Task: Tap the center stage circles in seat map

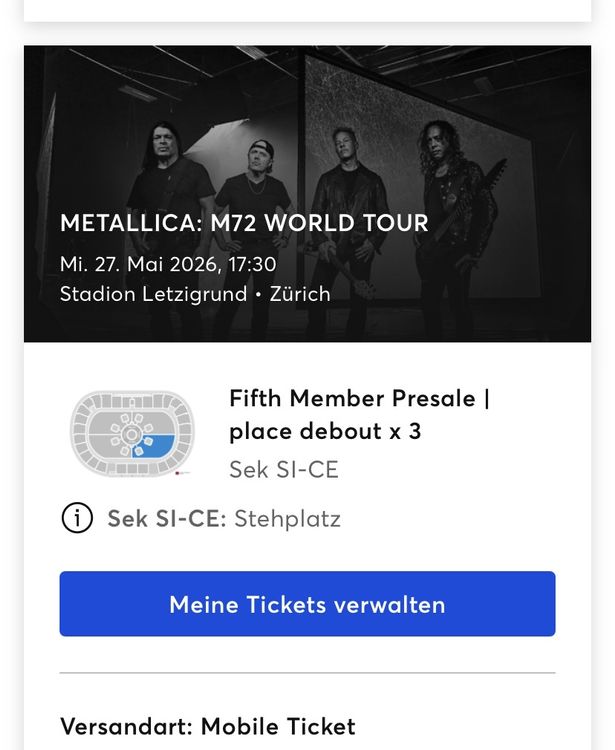Action: 129,434
